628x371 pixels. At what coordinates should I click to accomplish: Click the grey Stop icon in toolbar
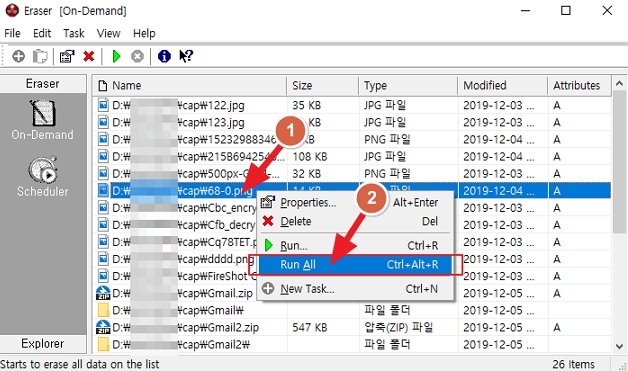tap(137, 56)
